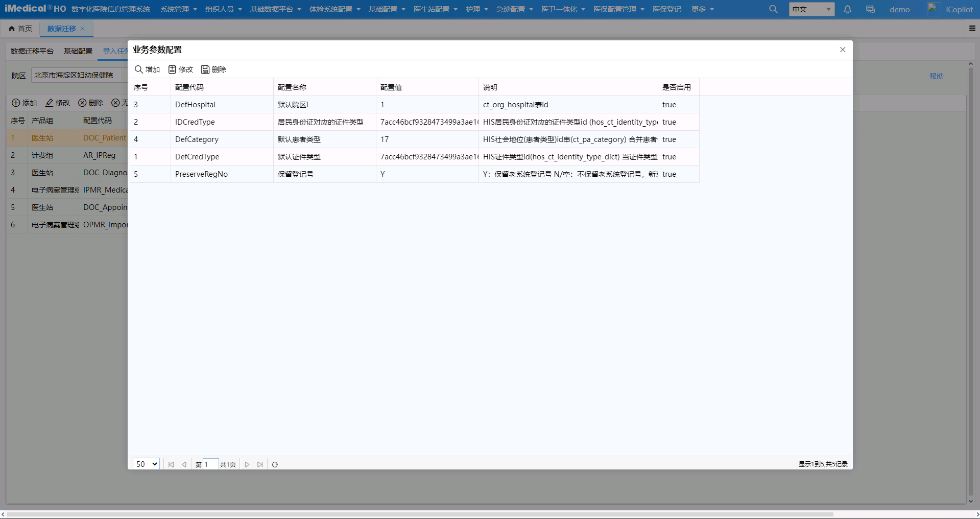Click the page number input field

pos(210,464)
